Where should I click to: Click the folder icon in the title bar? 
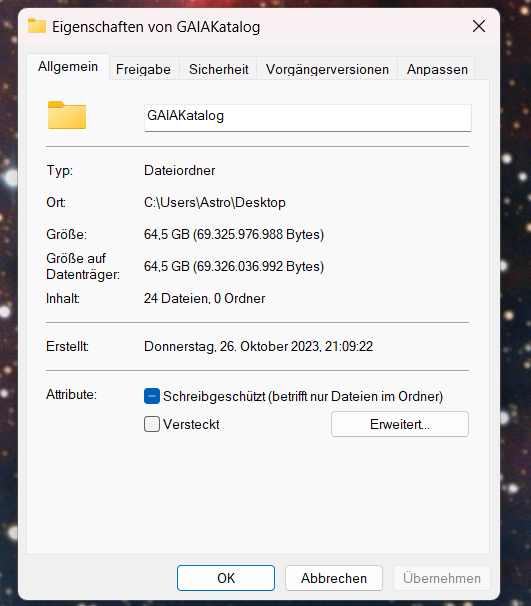(37, 26)
